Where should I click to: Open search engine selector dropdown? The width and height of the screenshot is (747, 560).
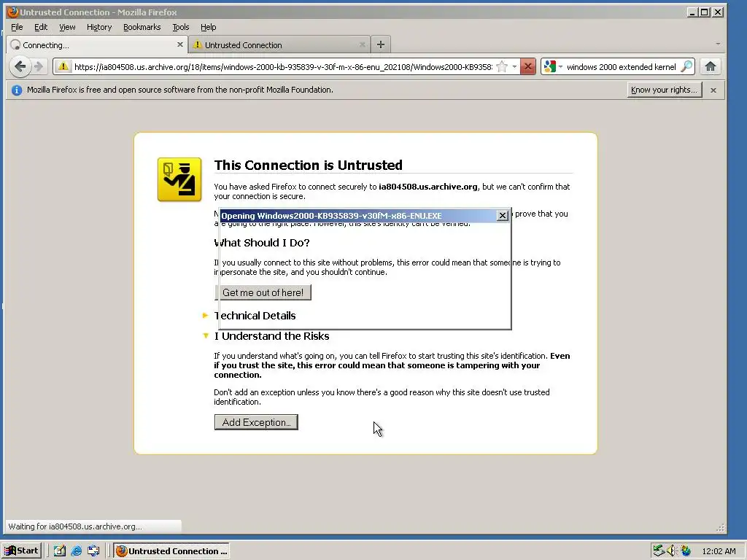(x=560, y=66)
